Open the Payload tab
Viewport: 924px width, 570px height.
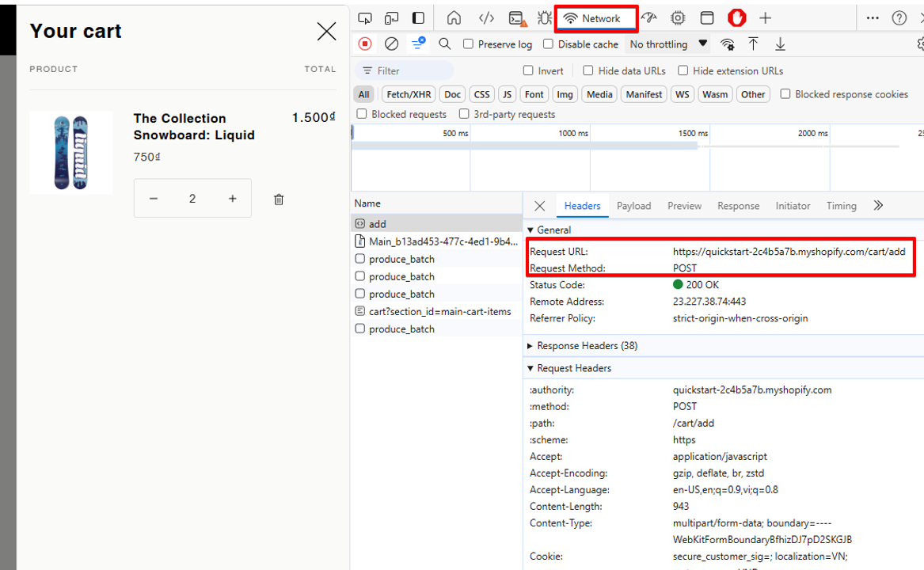(x=633, y=206)
